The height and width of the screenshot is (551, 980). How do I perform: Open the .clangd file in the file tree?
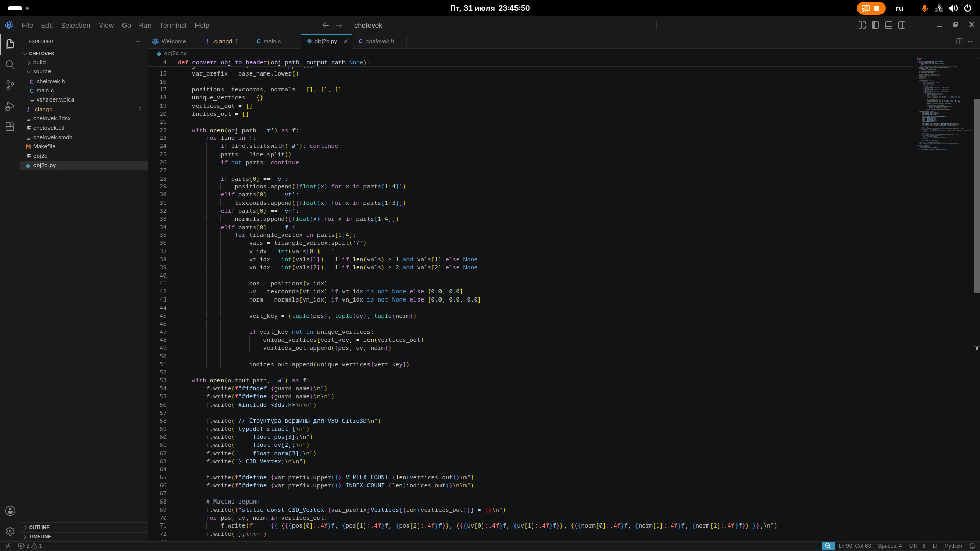pos(84,109)
